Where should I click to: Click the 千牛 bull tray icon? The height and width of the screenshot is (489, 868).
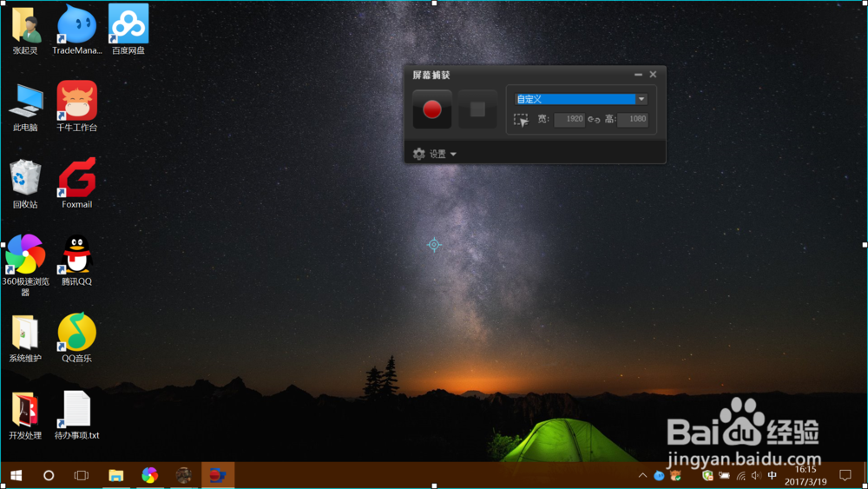coord(675,475)
